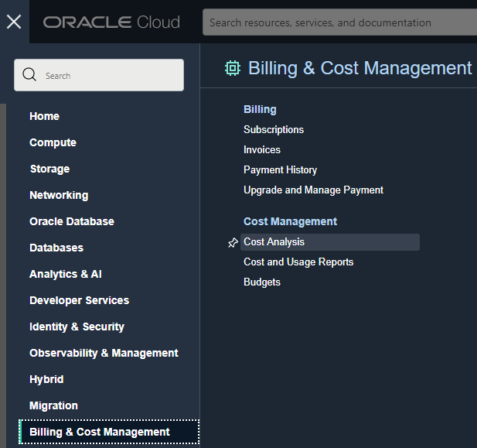The width and height of the screenshot is (477, 448).
Task: Pin Cost Analysis using the pin icon
Action: click(233, 243)
